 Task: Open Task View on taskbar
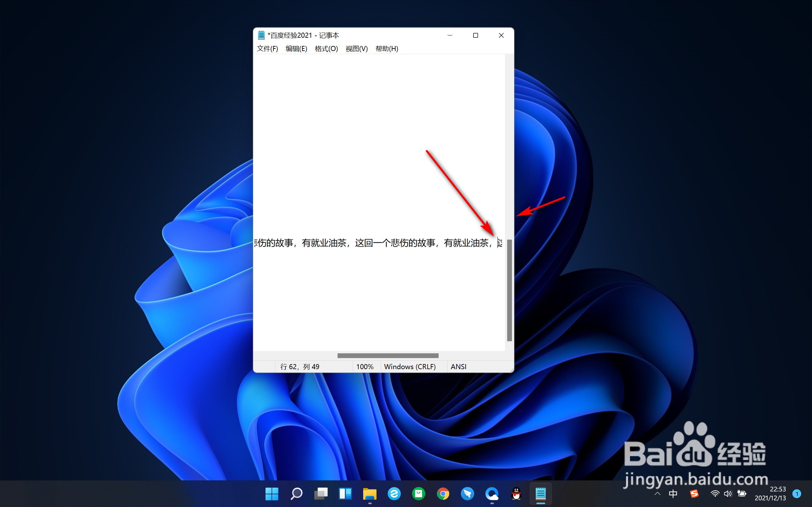pyautogui.click(x=321, y=494)
